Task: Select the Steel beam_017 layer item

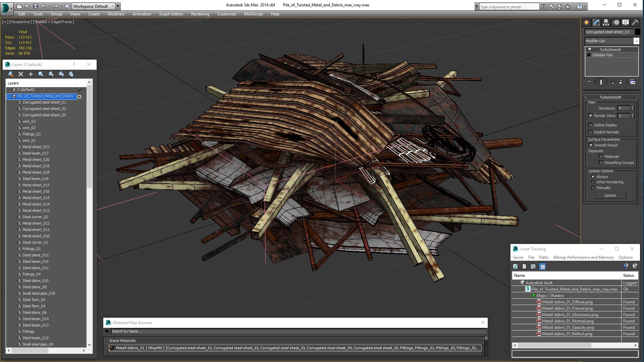Action: (x=36, y=153)
